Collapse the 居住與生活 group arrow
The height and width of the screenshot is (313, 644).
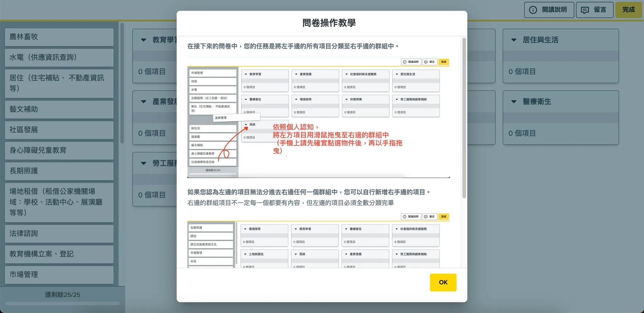point(514,40)
